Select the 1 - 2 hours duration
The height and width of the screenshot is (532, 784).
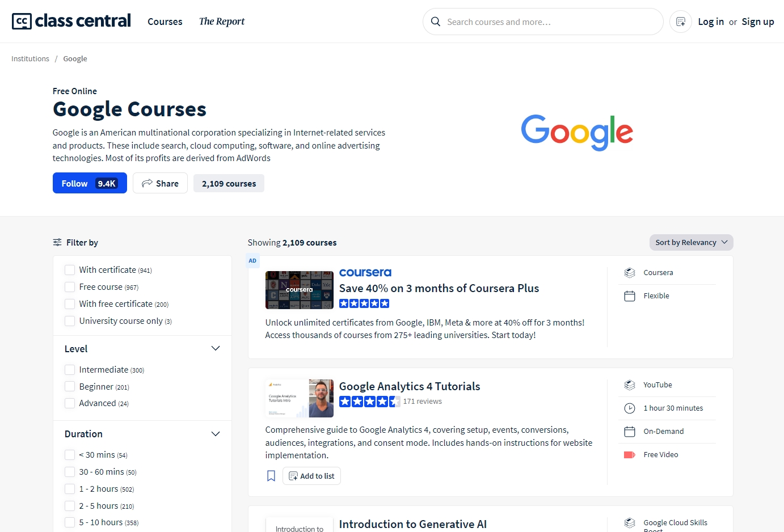[x=70, y=489]
